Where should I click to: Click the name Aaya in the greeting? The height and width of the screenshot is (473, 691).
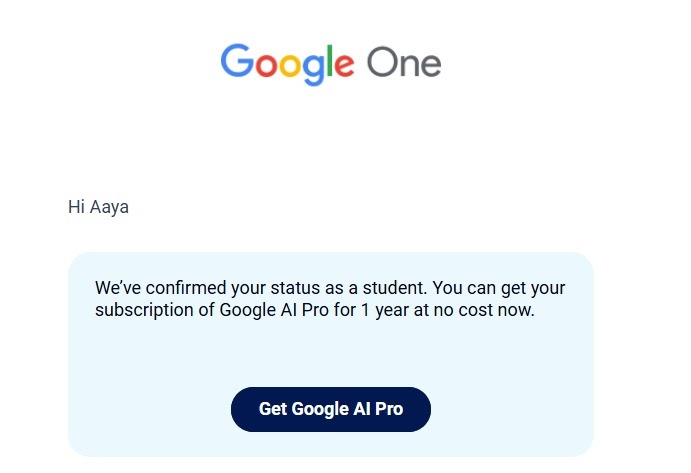click(x=109, y=208)
